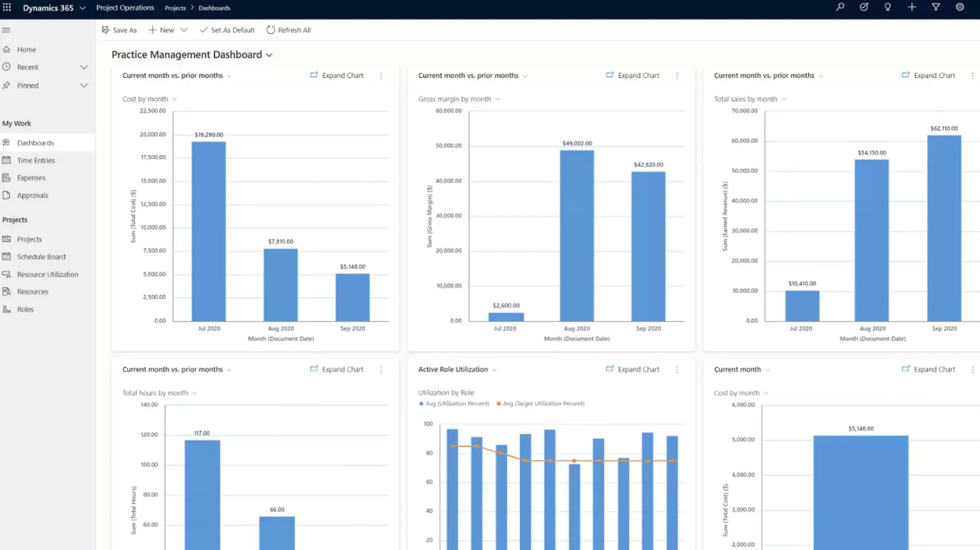This screenshot has height=550, width=980.
Task: Open the task flow assistant icon
Action: point(864,7)
